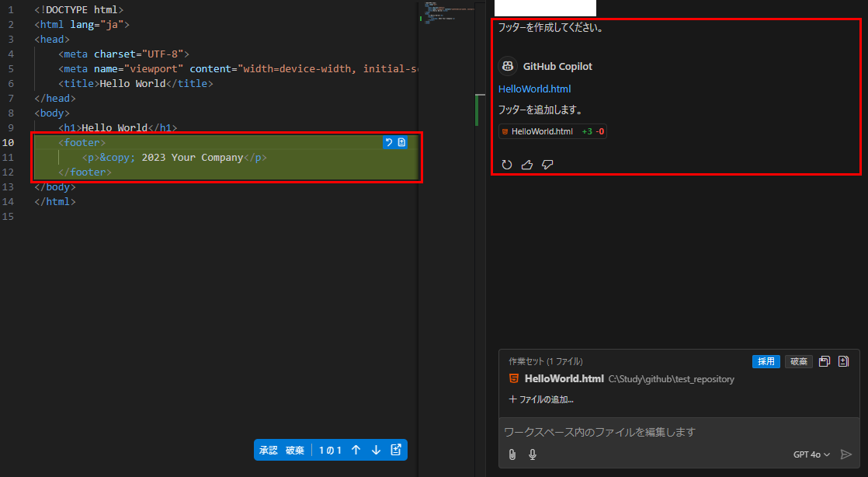Start voice input with microphone icon

533,454
